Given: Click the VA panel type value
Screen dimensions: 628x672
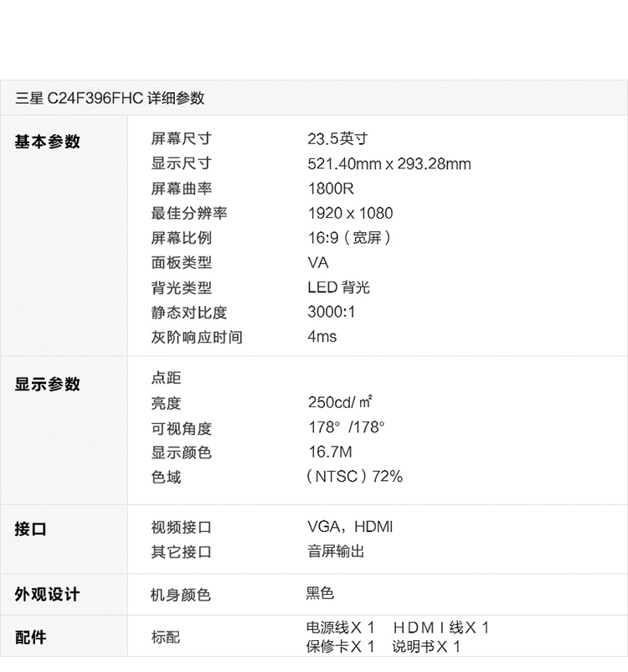Looking at the screenshot, I should pos(318,262).
